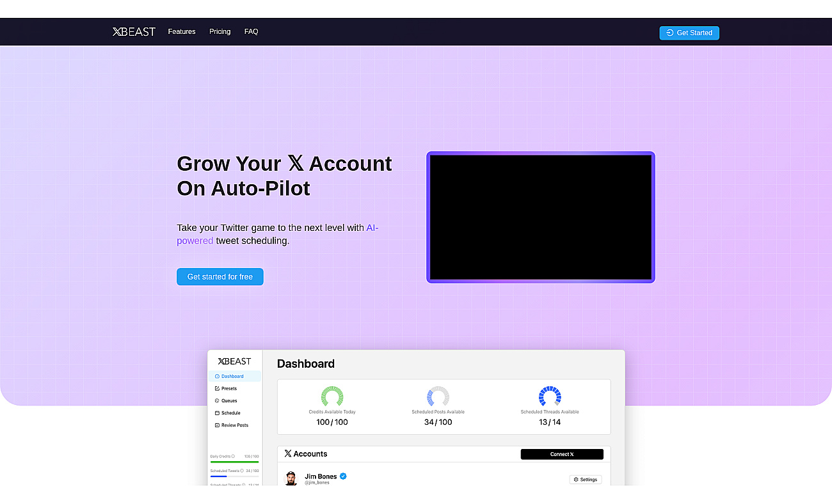Screen dimensions: 832x504
Task: Click the Get Started button in navbar
Action: [689, 33]
